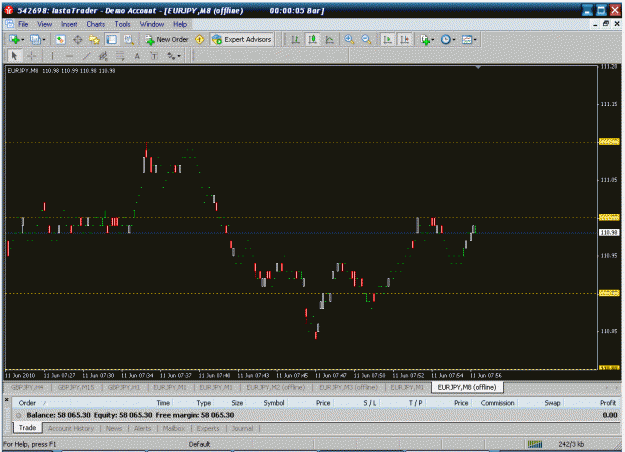Screen dimensions: 625x452
Task: Switch to line chart display
Action: pos(330,39)
